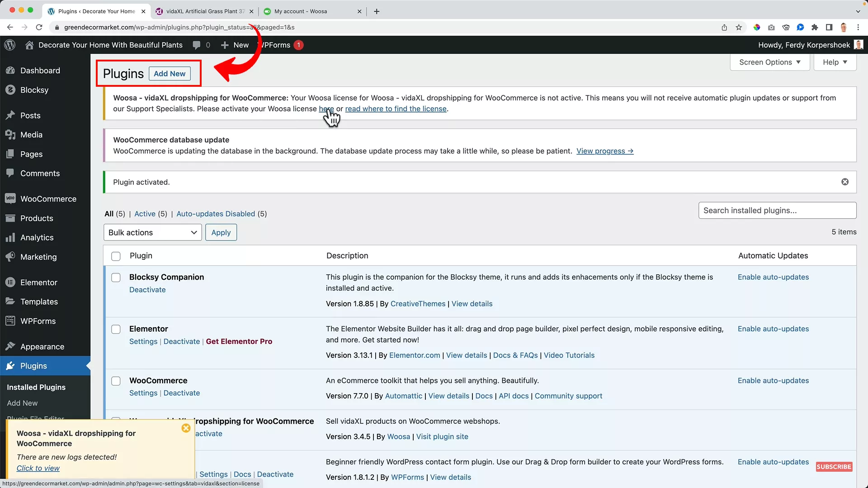Click the search installed plugins field
The image size is (868, 488).
point(777,210)
